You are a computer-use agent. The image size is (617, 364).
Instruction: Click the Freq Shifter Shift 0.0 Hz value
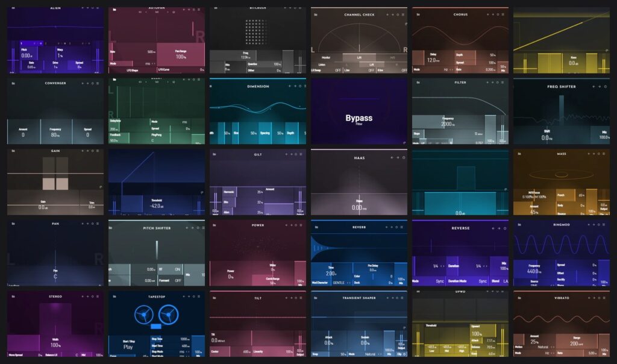(x=546, y=138)
